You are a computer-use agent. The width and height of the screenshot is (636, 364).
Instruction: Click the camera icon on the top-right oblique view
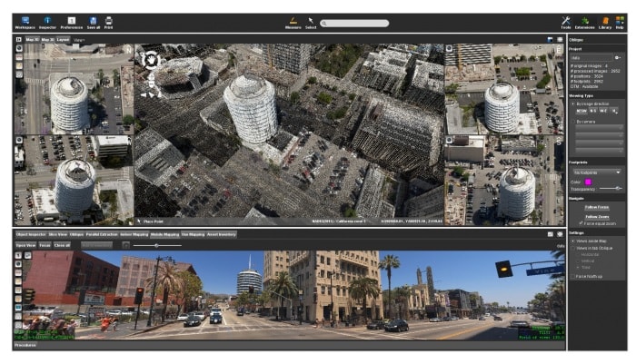pyautogui.click(x=449, y=48)
